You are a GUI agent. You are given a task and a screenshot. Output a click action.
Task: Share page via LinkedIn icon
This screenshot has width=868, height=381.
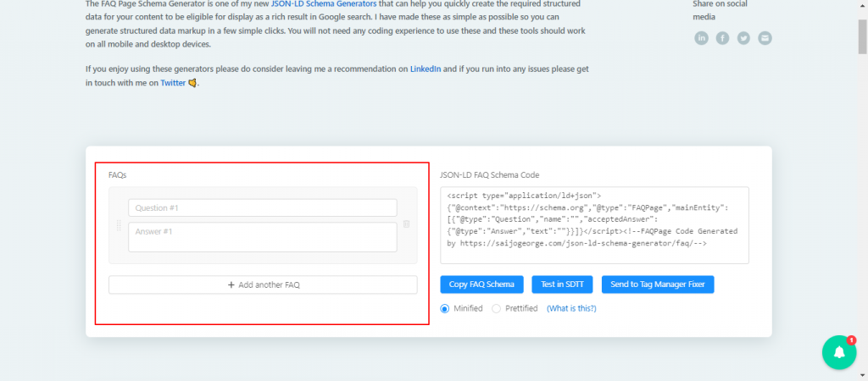tap(701, 38)
